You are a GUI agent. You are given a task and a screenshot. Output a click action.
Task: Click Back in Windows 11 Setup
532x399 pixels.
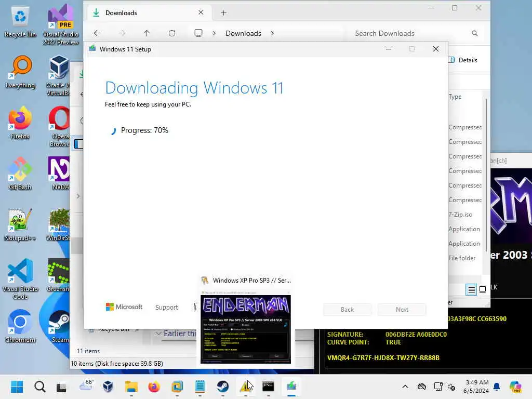tap(347, 310)
